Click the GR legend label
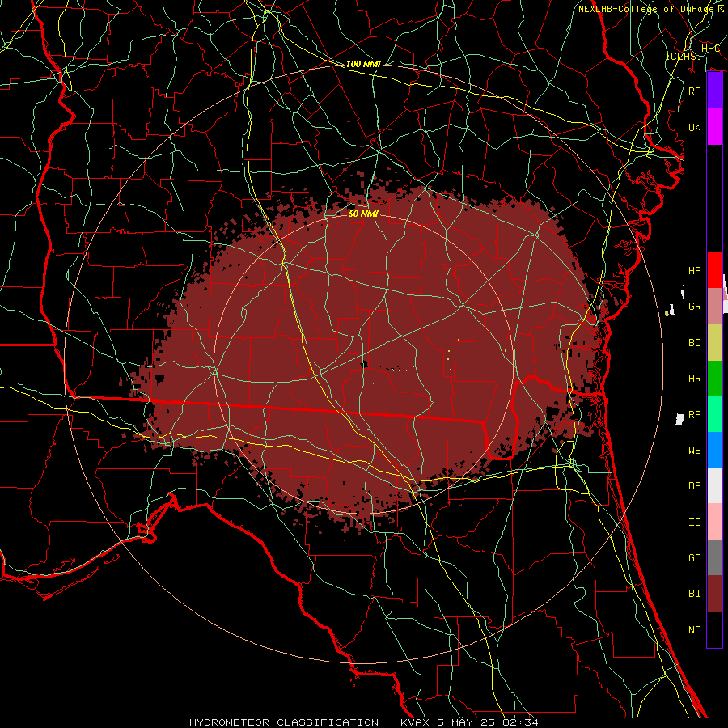The height and width of the screenshot is (728, 728). (x=695, y=307)
